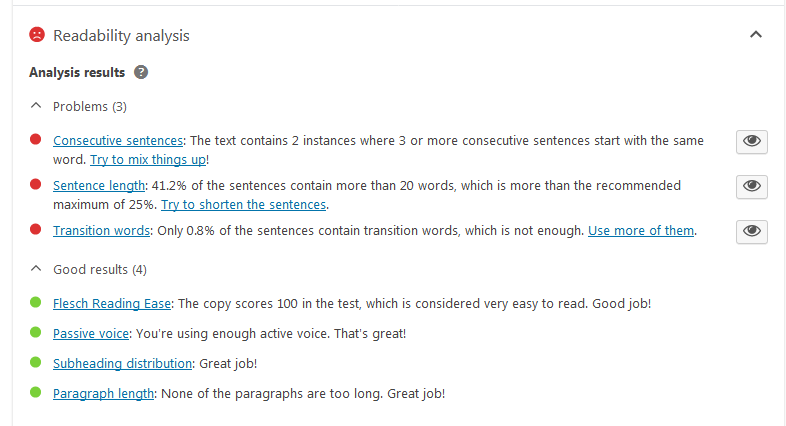Toggle eye highlight for Sentence length
786x426 pixels.
point(751,186)
